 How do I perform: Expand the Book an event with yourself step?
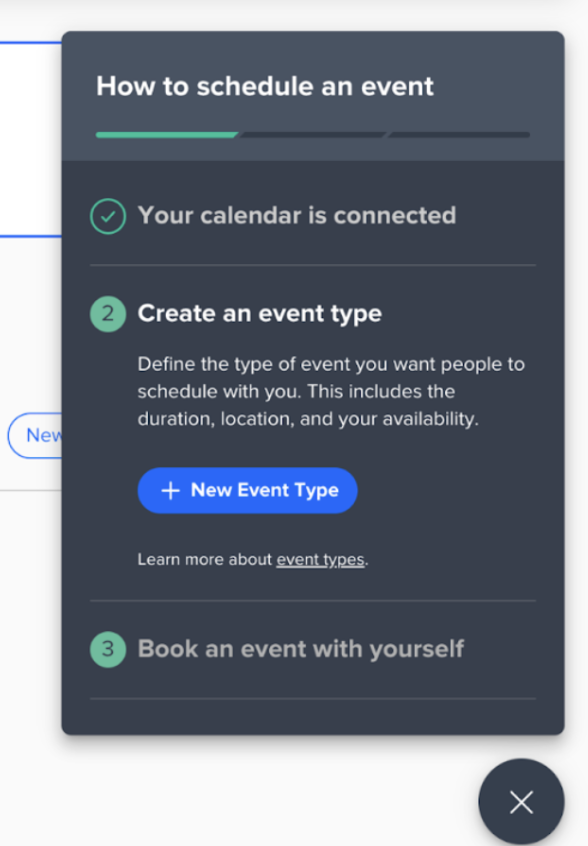tap(303, 648)
